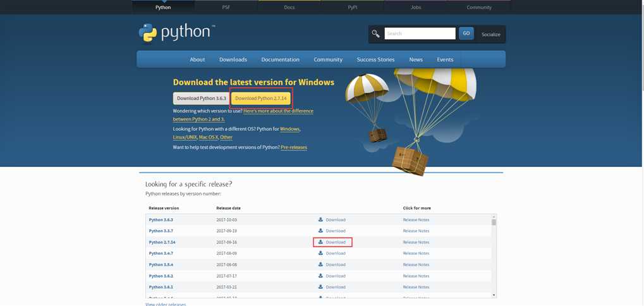Image resolution: width=644 pixels, height=306 pixels.
Task: Follow the Windows OS link
Action: click(x=289, y=129)
